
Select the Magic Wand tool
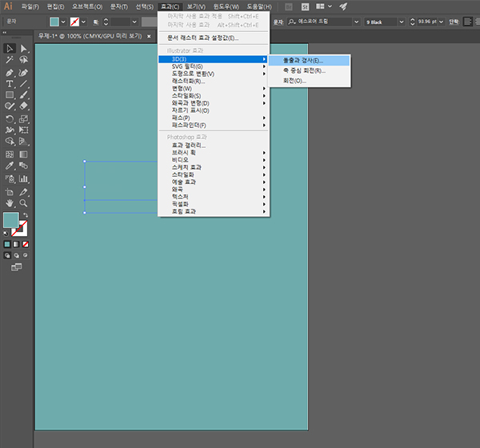[x=10, y=60]
